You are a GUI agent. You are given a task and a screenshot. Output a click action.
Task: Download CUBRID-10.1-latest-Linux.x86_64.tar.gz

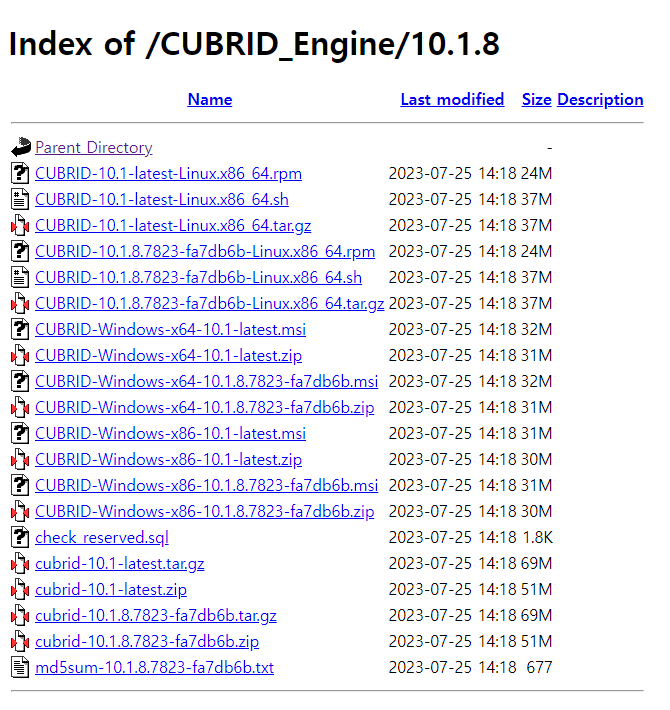pyautogui.click(x=173, y=225)
